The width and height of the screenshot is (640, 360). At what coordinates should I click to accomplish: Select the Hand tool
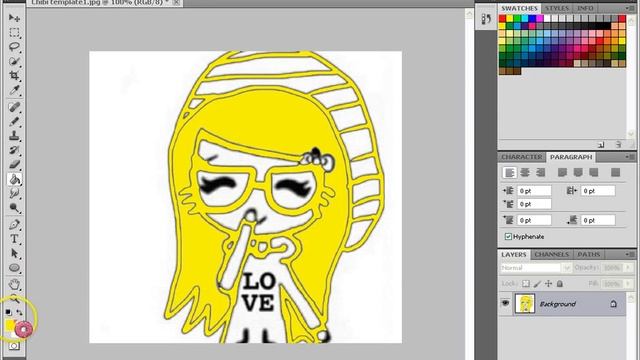[x=14, y=284]
